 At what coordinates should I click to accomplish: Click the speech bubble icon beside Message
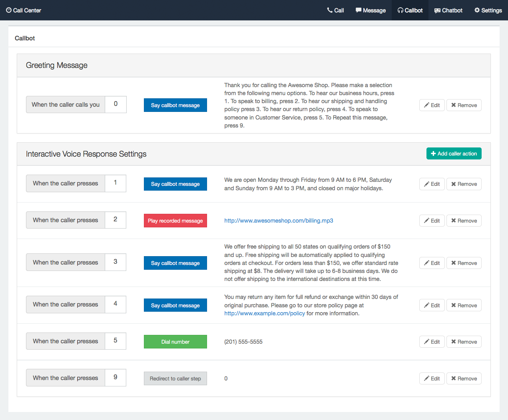click(x=358, y=10)
